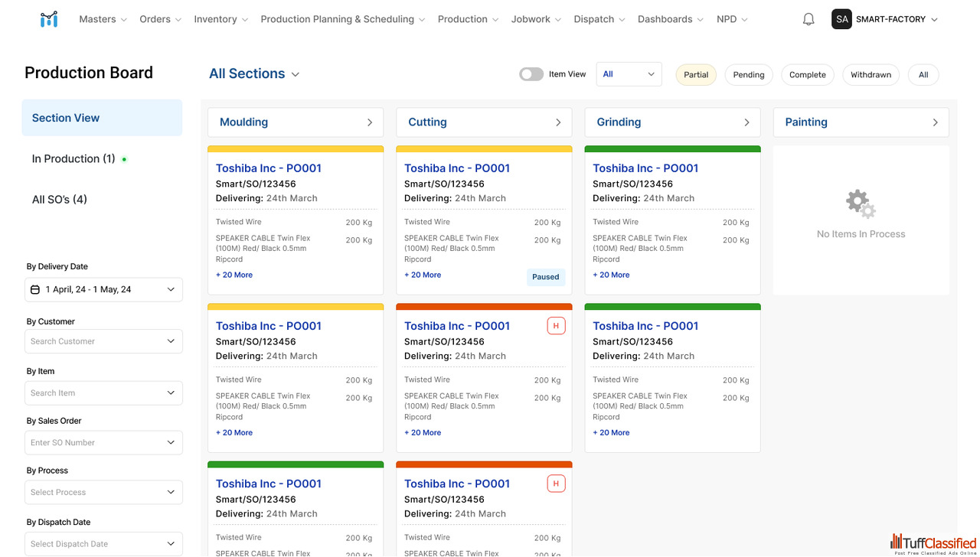Select the Partial status filter
Image resolution: width=980 pixels, height=557 pixels.
696,74
